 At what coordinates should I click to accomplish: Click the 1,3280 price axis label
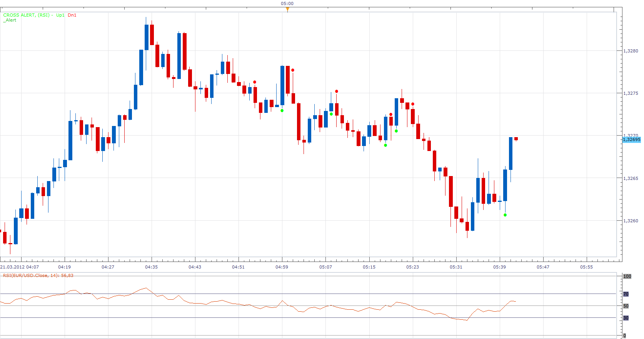pos(631,51)
